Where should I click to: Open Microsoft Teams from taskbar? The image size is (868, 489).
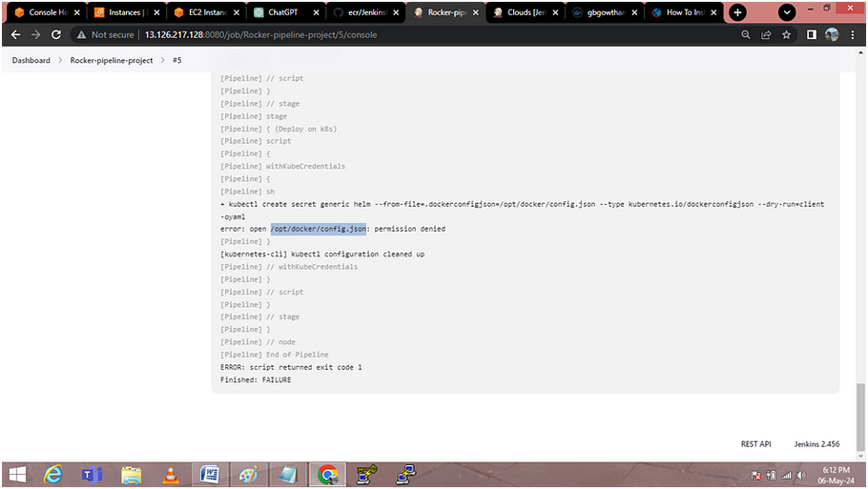pos(92,475)
